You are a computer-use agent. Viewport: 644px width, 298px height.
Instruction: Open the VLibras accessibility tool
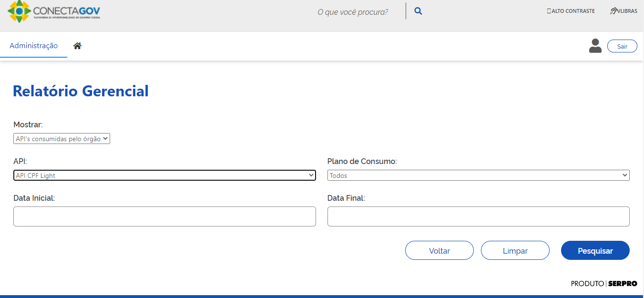(623, 10)
